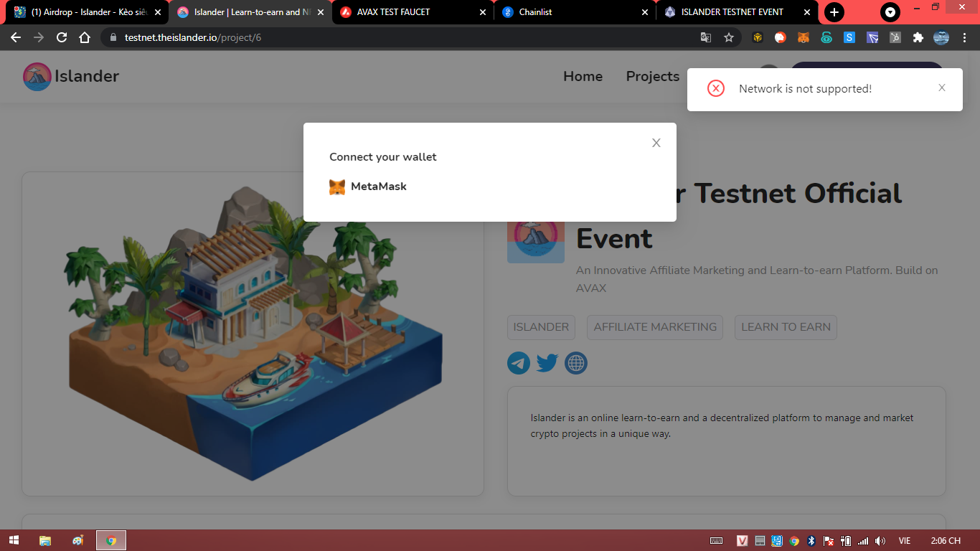Click the island illustration image

click(x=253, y=334)
